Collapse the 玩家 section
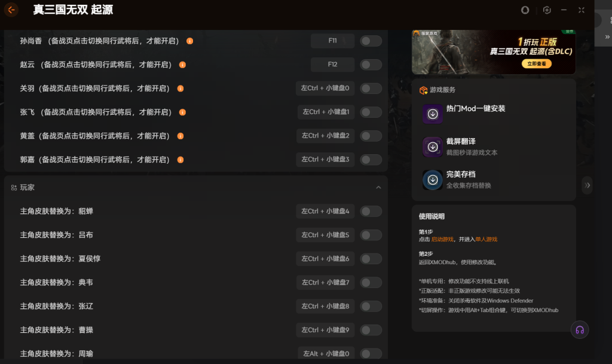612x364 pixels. (378, 188)
